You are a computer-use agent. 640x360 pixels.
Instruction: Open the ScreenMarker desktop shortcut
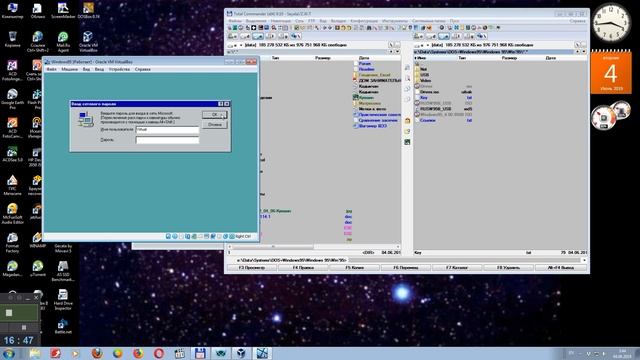63,11
